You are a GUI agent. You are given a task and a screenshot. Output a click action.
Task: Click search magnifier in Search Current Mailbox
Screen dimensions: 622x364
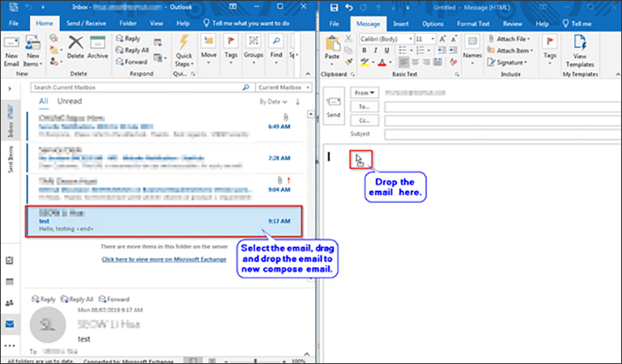point(246,87)
